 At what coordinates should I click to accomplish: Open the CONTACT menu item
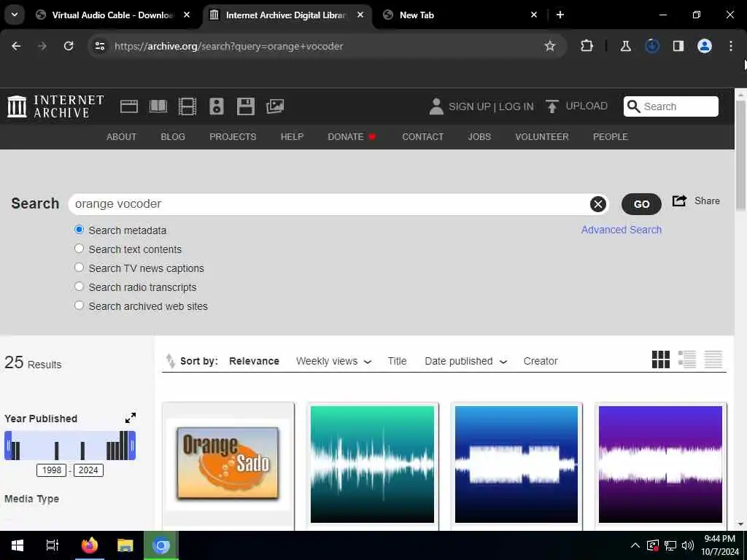(422, 136)
